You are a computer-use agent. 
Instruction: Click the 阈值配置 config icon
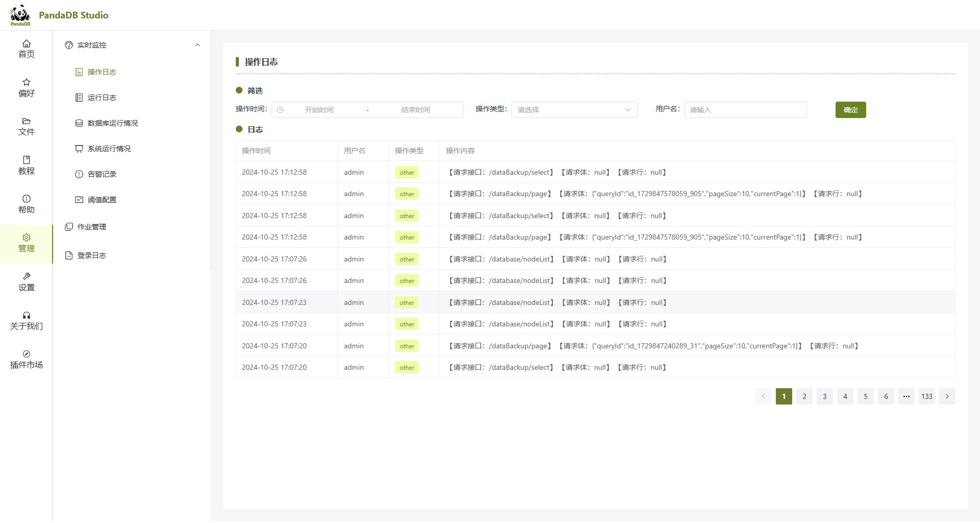click(x=79, y=200)
